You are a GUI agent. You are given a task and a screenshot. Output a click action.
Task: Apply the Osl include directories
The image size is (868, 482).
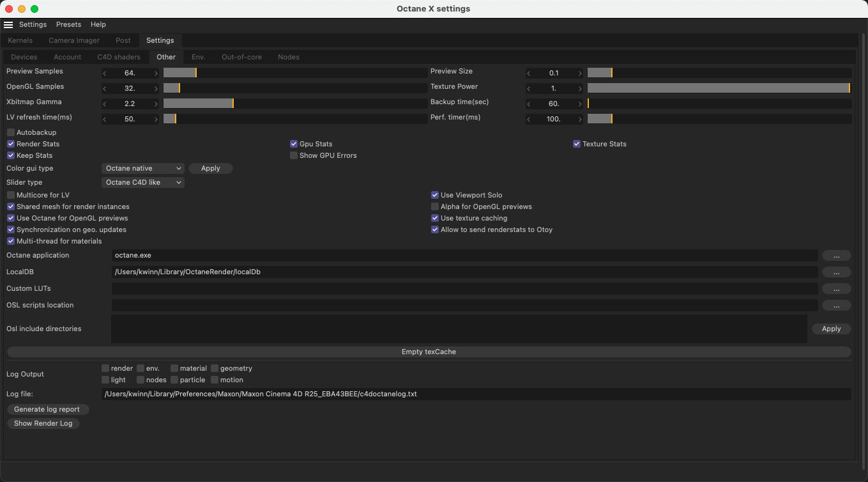pos(832,329)
